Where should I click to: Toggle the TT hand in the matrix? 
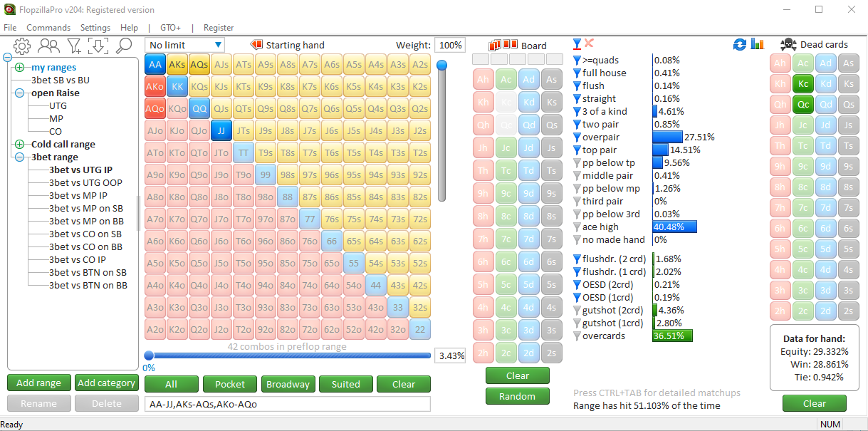(244, 152)
